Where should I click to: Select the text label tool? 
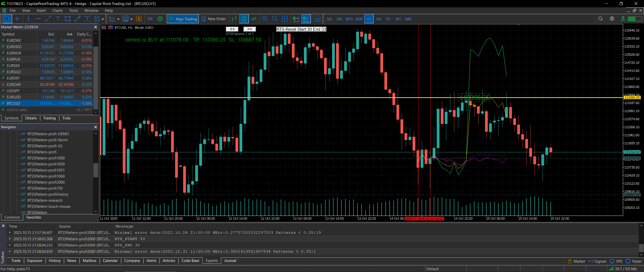coord(58,19)
